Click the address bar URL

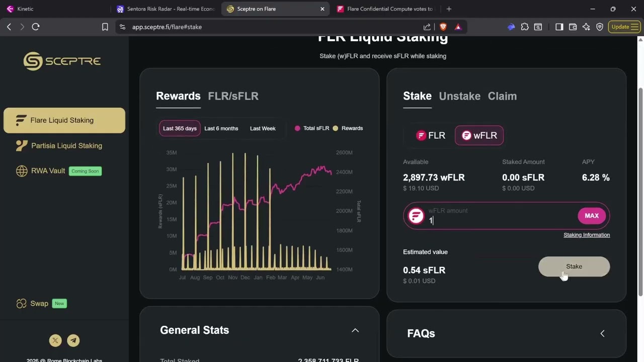[167, 27]
